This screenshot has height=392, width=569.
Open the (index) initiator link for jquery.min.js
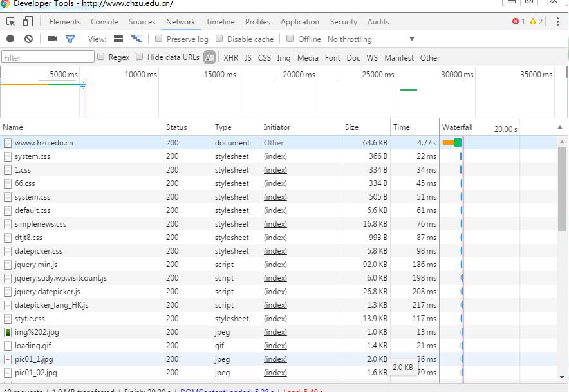pos(275,265)
